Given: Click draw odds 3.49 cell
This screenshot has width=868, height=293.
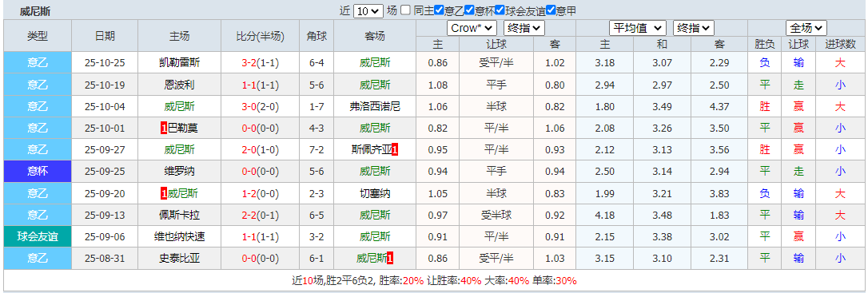Looking at the screenshot, I should [662, 107].
